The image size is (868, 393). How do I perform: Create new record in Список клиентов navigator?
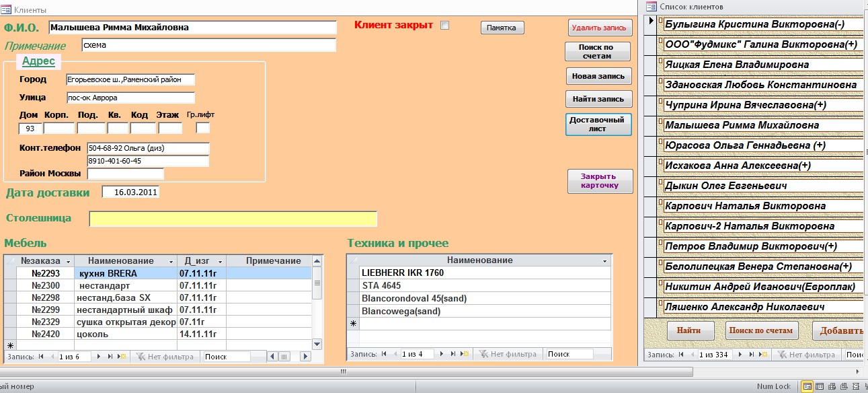point(762,355)
